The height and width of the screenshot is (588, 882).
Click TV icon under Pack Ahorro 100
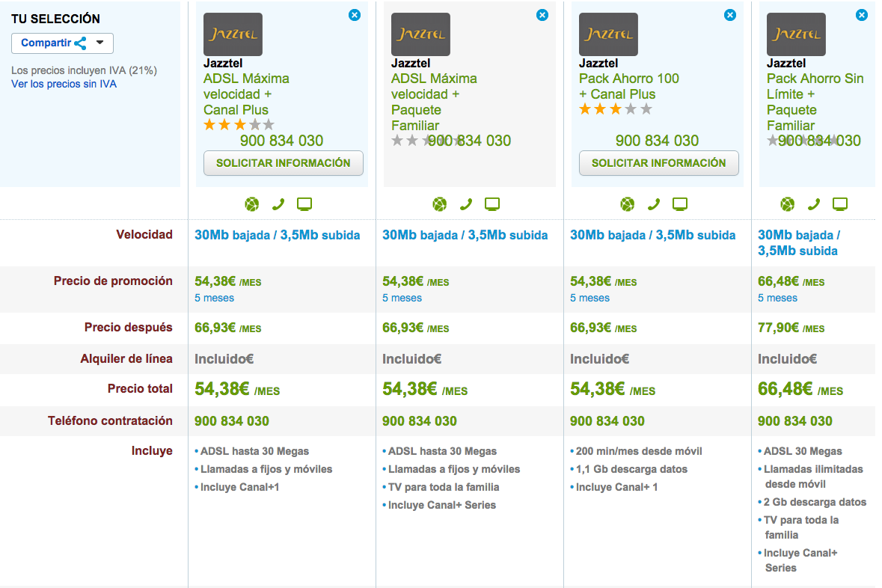click(680, 204)
